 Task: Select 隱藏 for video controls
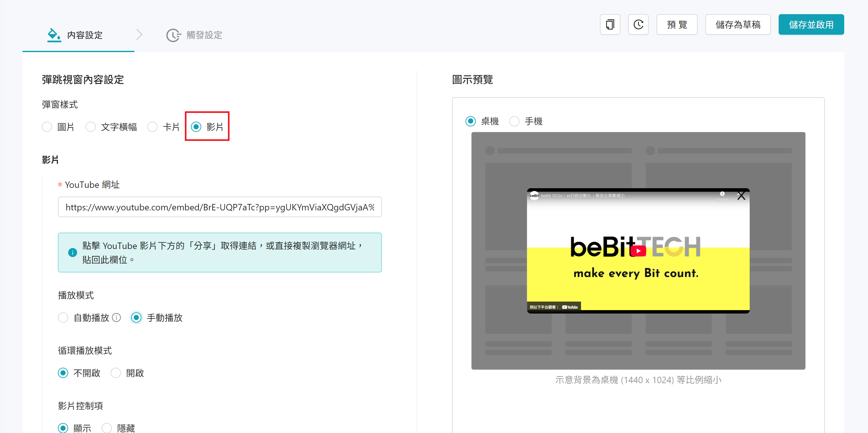click(x=107, y=428)
